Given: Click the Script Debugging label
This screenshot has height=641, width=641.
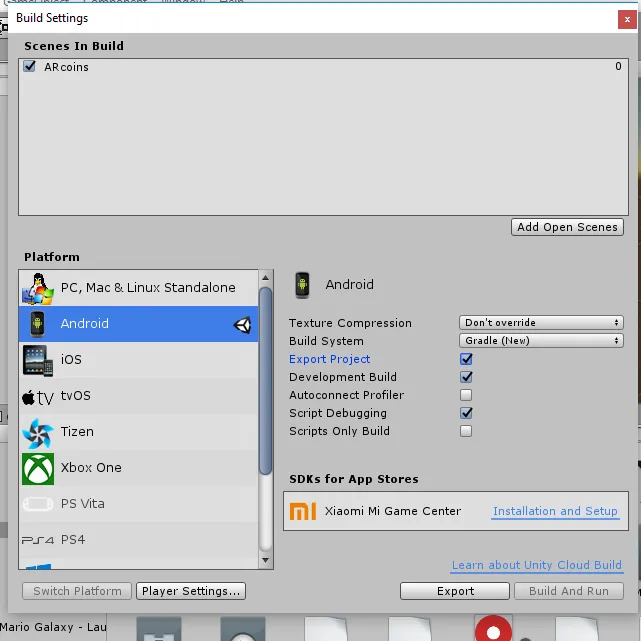Looking at the screenshot, I should tap(338, 413).
